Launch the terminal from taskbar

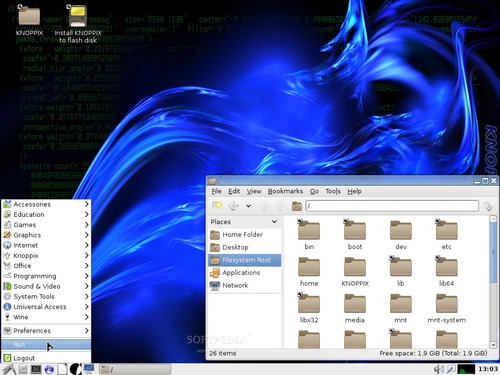(36, 369)
